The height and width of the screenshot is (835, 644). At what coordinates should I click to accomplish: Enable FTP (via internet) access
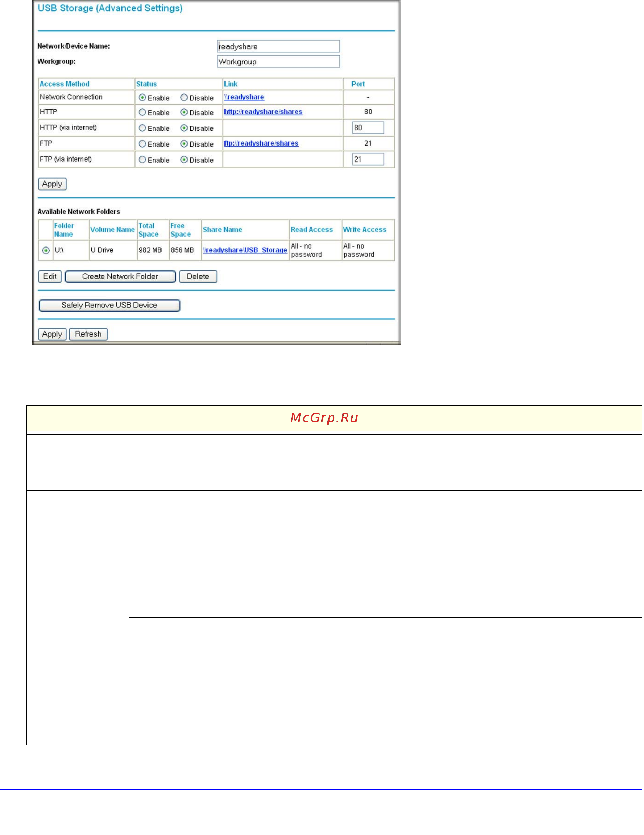point(142,160)
